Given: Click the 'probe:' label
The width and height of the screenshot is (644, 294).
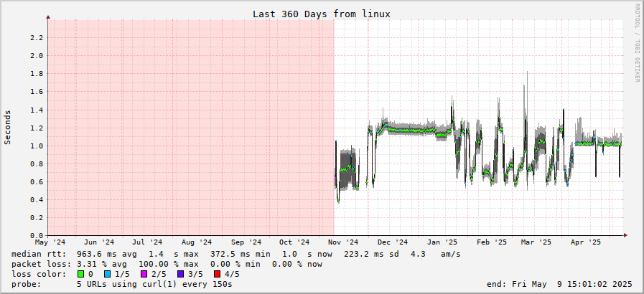Looking at the screenshot, I should click(x=27, y=284).
